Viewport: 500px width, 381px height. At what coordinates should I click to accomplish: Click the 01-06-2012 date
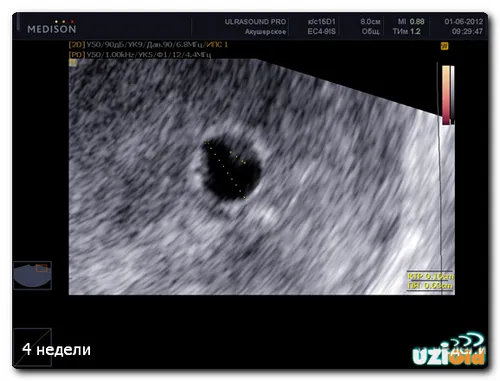click(x=464, y=22)
